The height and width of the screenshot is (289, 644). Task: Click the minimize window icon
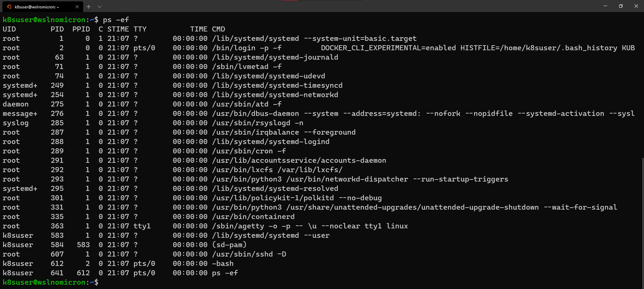click(605, 6)
